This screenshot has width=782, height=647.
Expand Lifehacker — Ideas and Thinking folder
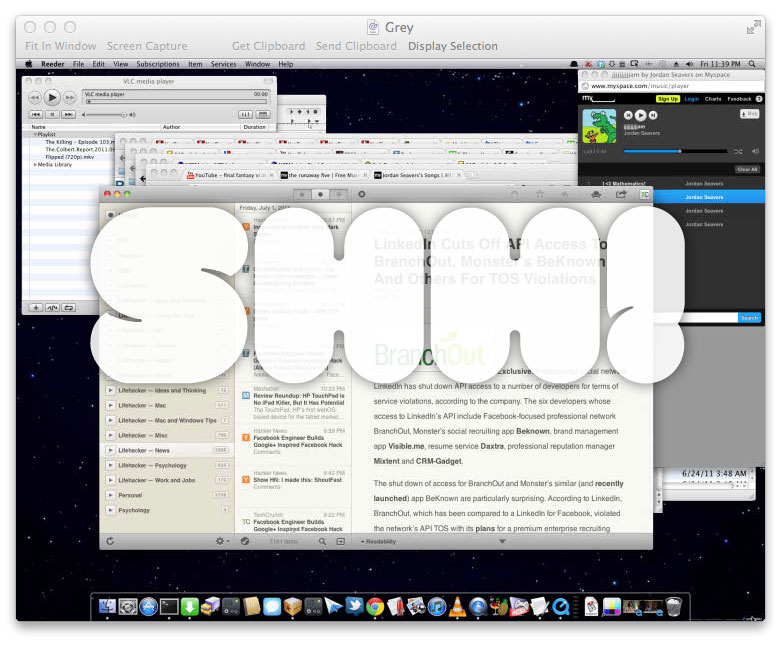click(x=110, y=391)
